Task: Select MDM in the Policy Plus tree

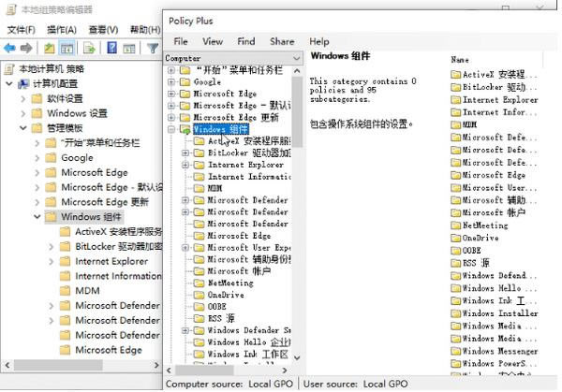Action: pos(214,188)
